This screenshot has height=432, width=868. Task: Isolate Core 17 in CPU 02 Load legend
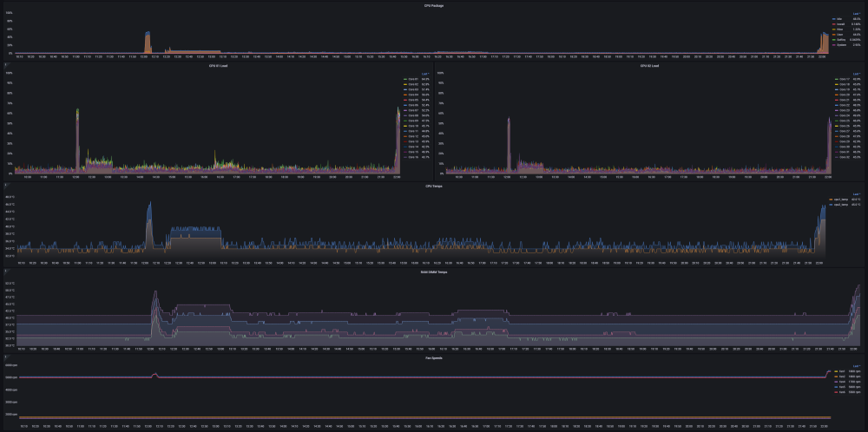845,79
